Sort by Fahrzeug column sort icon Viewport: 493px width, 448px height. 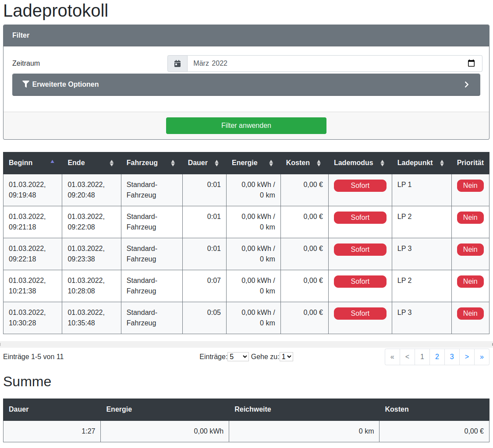point(173,163)
